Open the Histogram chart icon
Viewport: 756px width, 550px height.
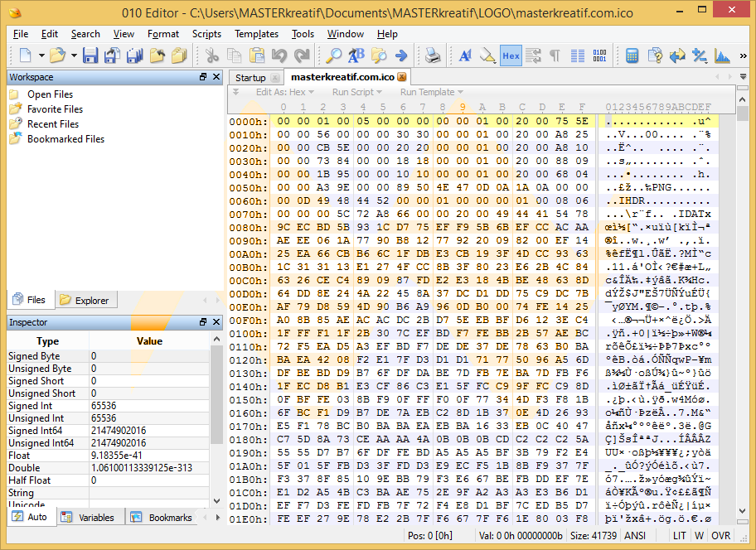(722, 55)
